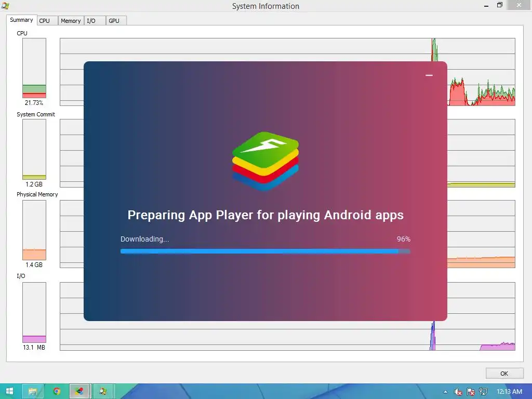532x399 pixels.
Task: Click the System Information title bar icon
Action: pos(5,5)
